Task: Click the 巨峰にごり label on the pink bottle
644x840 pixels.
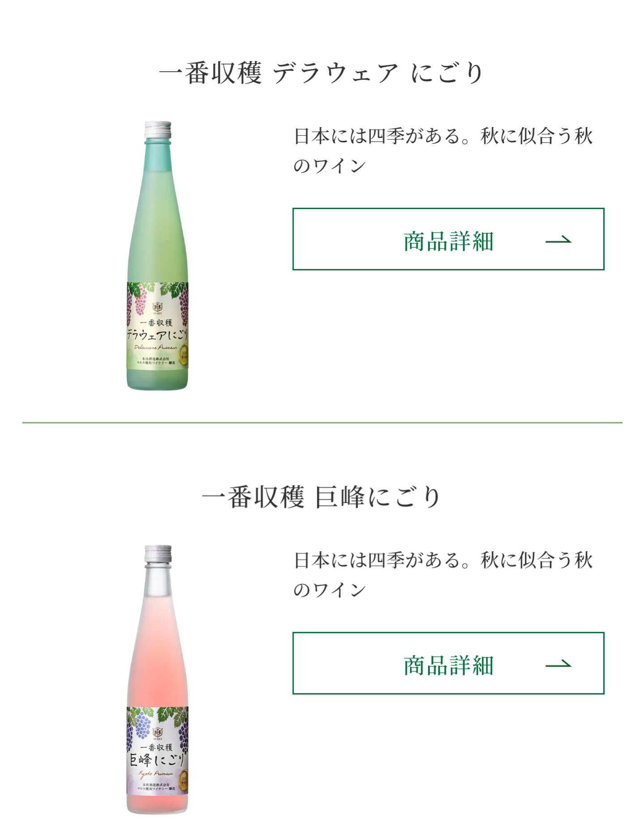Action: point(157,760)
